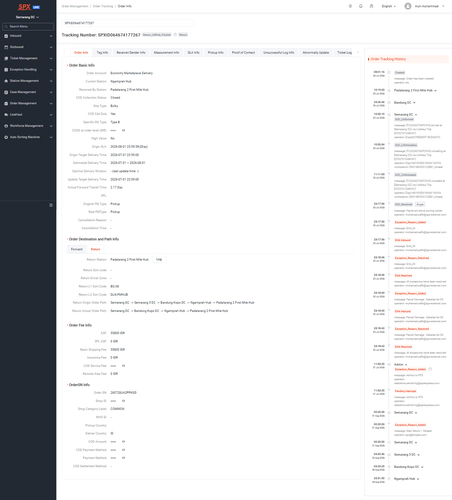452x500 pixels.
Task: Select the Forward path tab
Action: pos(77,249)
